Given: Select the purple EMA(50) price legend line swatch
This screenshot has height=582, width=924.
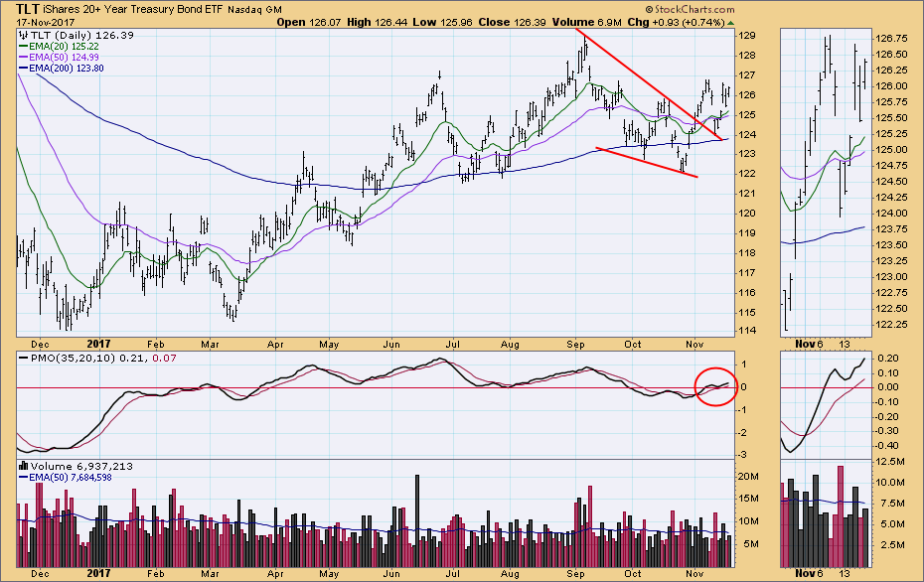Looking at the screenshot, I should (x=24, y=58).
